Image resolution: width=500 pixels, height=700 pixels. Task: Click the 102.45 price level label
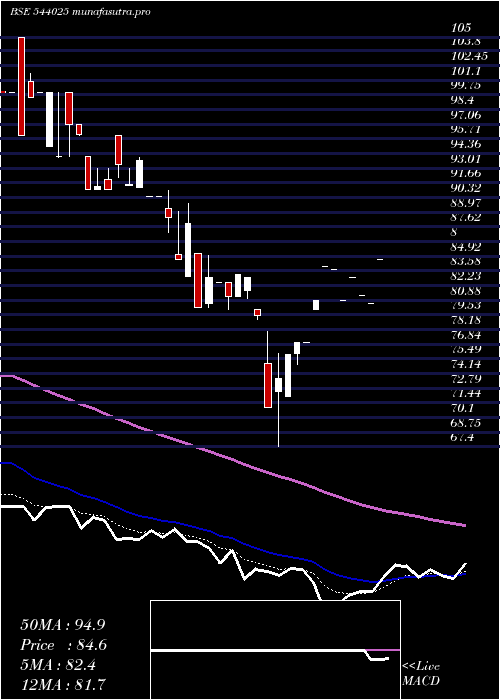[469, 56]
